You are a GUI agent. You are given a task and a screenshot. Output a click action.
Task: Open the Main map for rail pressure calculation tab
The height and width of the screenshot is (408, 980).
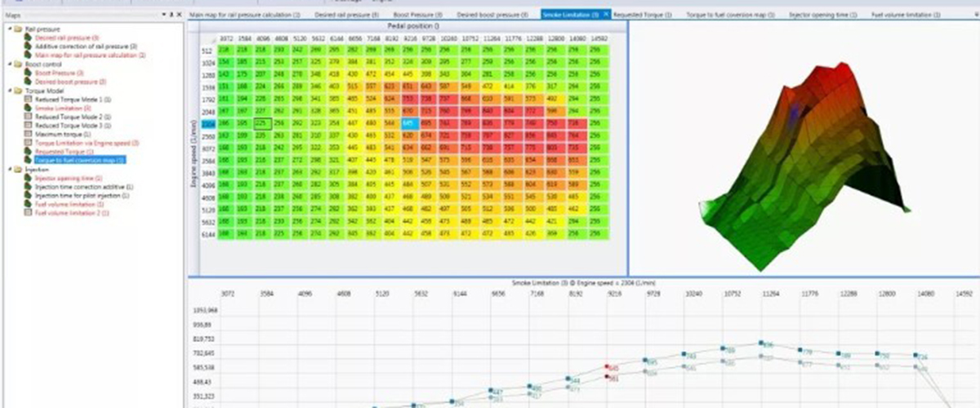pyautogui.click(x=245, y=15)
